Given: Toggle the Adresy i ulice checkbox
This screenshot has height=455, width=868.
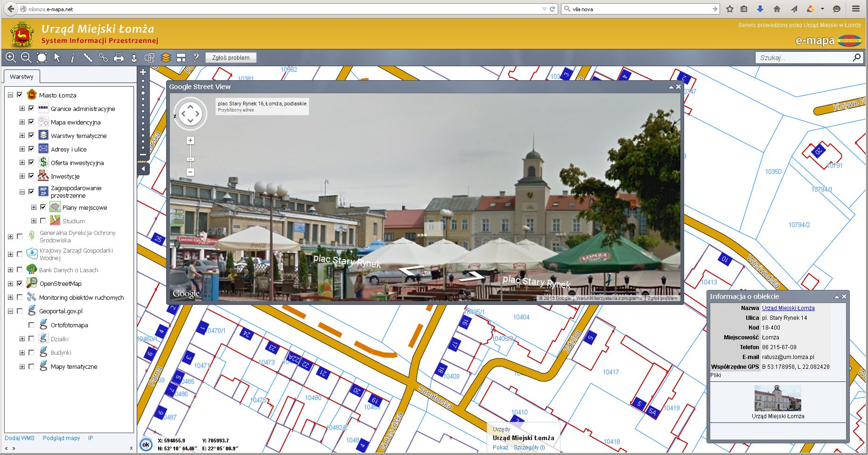Looking at the screenshot, I should [31, 149].
